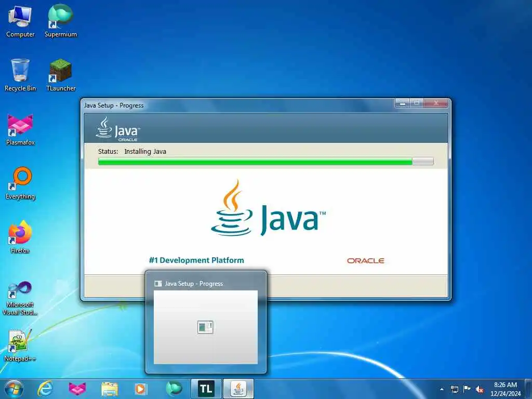Viewport: 532px width, 399px height.
Task: Switch to the TL TLauncher taskbar button
Action: (x=206, y=389)
